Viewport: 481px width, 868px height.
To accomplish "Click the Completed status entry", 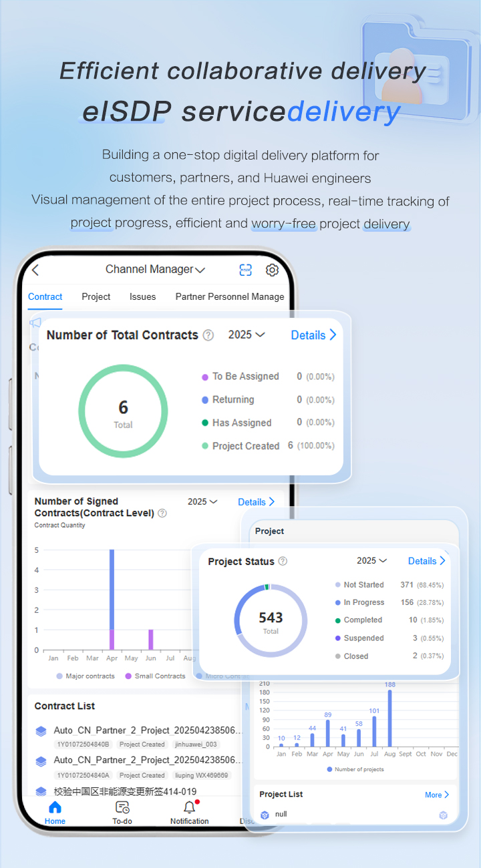I will click(389, 620).
